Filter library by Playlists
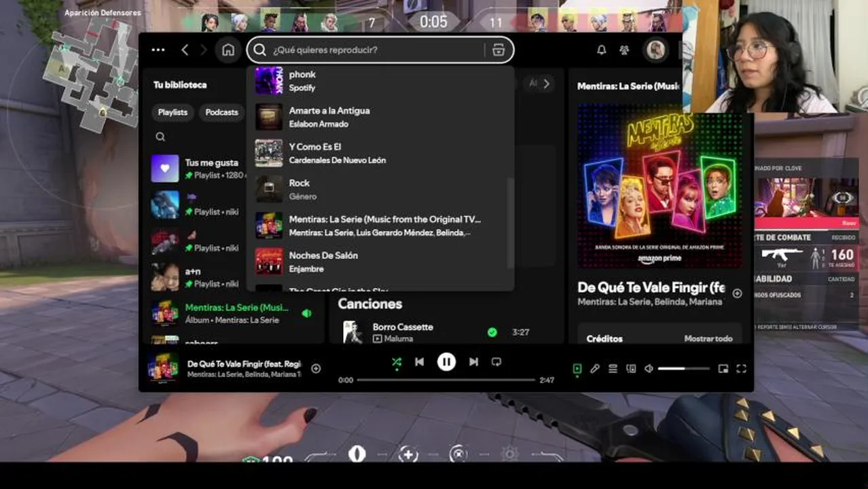 pyautogui.click(x=173, y=112)
